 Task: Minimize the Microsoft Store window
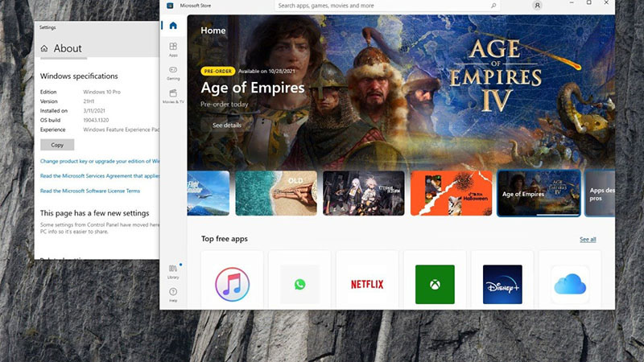(572, 3)
